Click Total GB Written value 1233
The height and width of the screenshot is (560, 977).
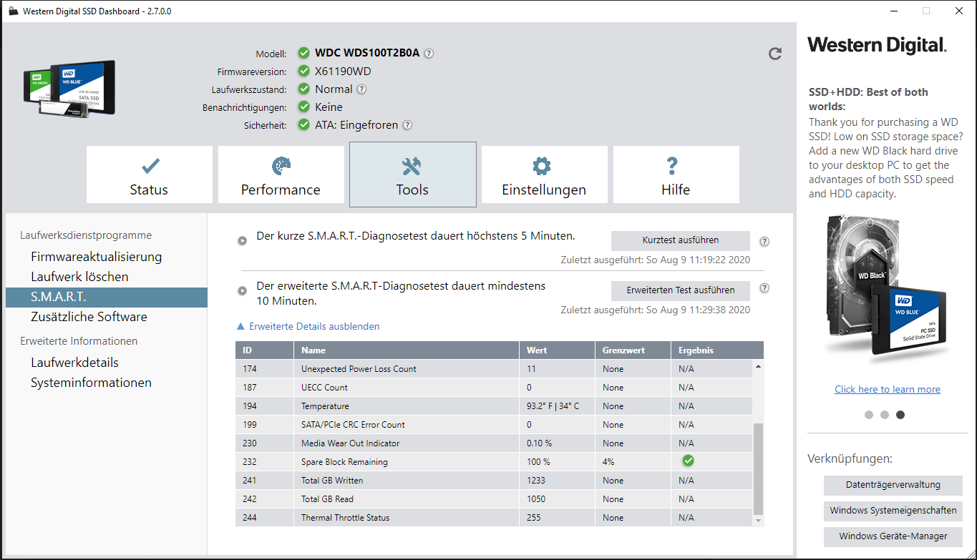535,481
